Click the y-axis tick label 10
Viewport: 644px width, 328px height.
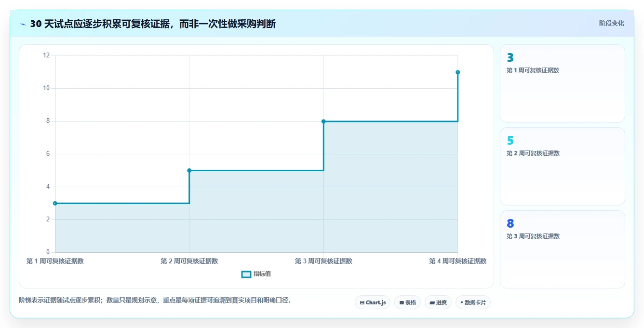tap(46, 88)
